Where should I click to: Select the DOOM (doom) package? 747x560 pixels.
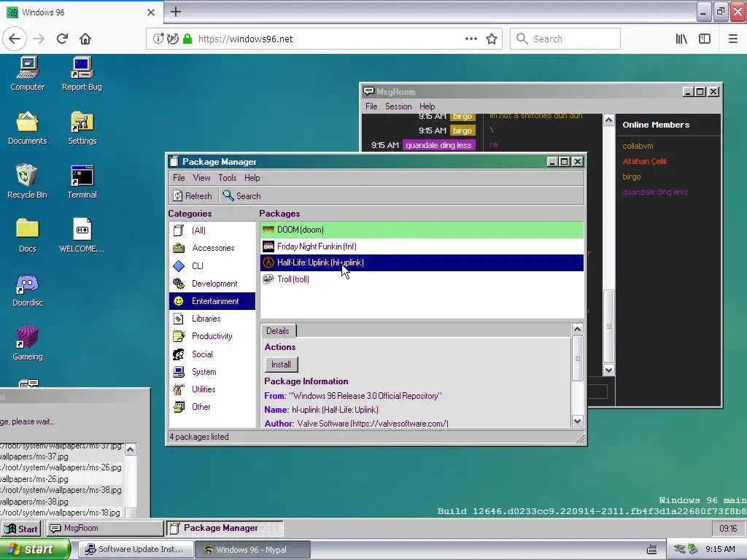point(422,230)
